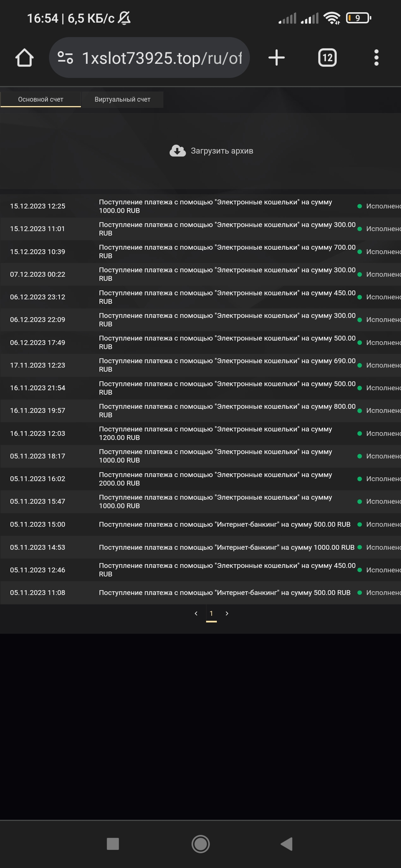The height and width of the screenshot is (868, 401).
Task: Select the 16.11.2023 21:54 date cell
Action: pyautogui.click(x=38, y=388)
